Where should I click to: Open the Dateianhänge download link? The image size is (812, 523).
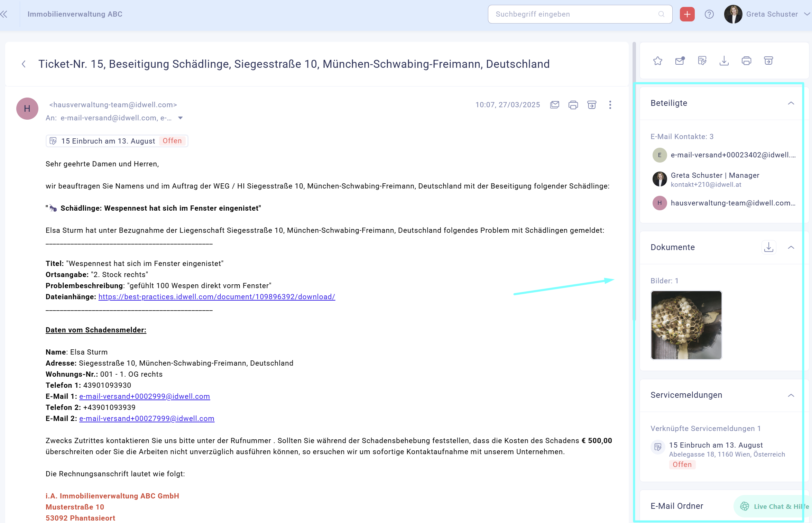(216, 297)
